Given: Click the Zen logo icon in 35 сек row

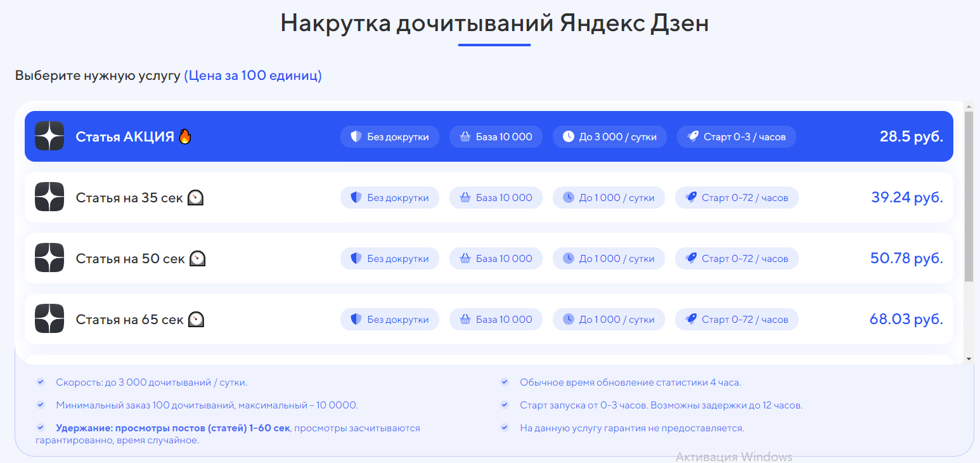Looking at the screenshot, I should (49, 197).
